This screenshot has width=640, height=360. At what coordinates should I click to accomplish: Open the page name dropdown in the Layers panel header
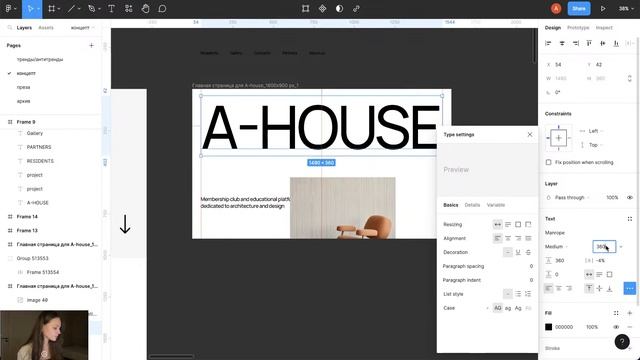coord(82,28)
